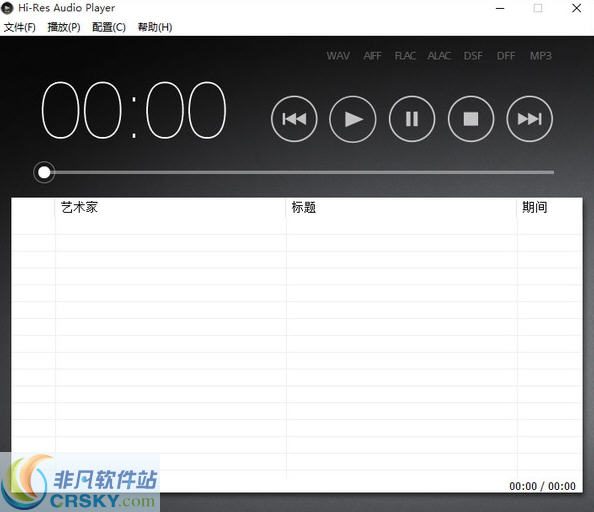Click the large 00:00 time display
The width and height of the screenshot is (594, 512).
tap(134, 110)
